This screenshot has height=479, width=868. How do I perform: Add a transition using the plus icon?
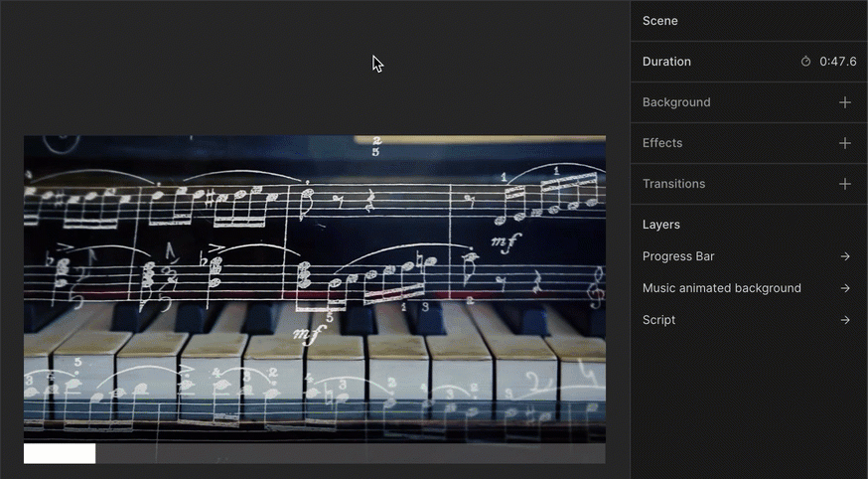[845, 184]
